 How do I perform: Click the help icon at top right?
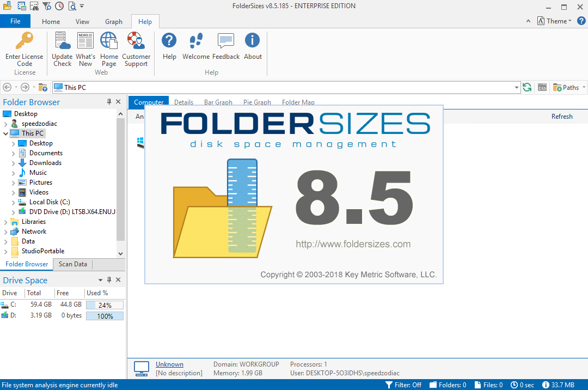click(581, 21)
